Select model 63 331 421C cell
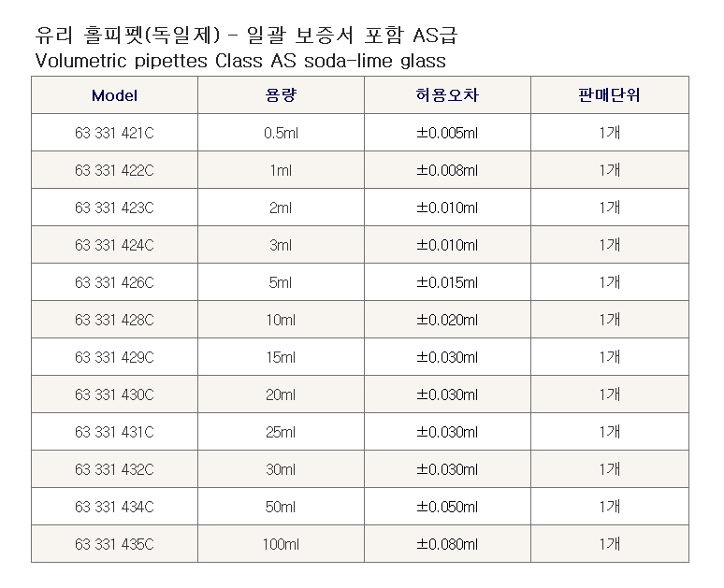Viewport: 724px width, 588px height. pyautogui.click(x=114, y=133)
